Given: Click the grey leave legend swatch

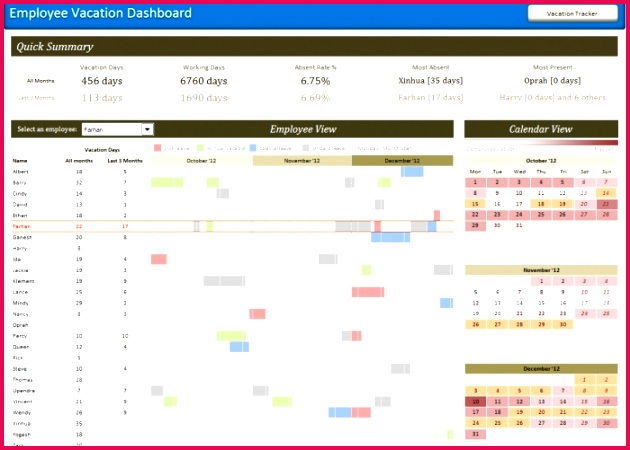Looking at the screenshot, I should coord(306,148).
